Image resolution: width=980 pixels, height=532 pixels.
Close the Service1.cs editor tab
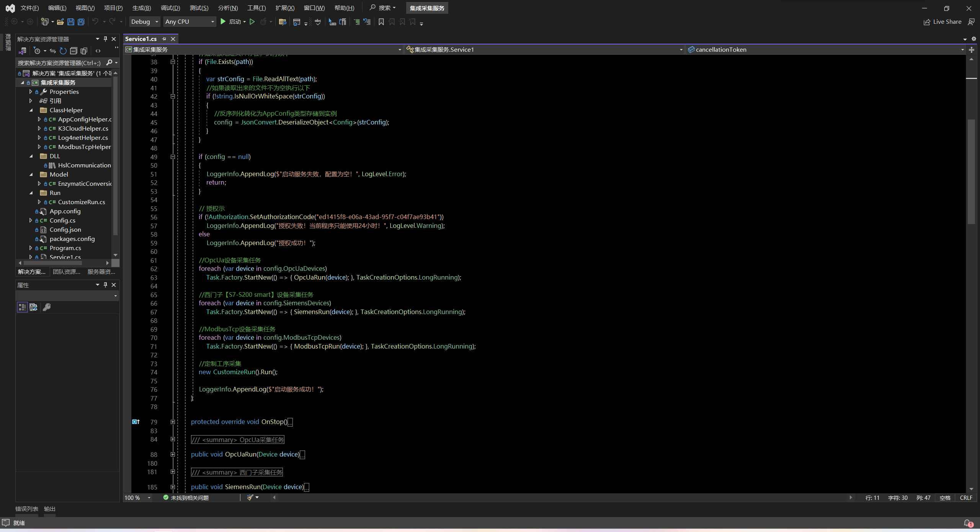point(173,39)
